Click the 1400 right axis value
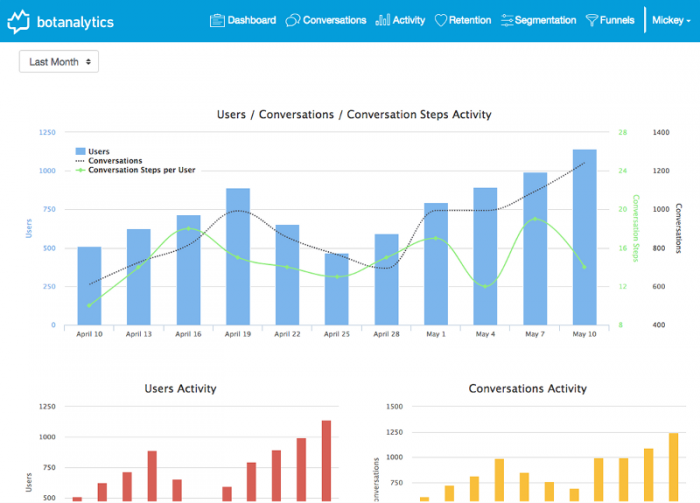The width and height of the screenshot is (700, 503). click(661, 133)
